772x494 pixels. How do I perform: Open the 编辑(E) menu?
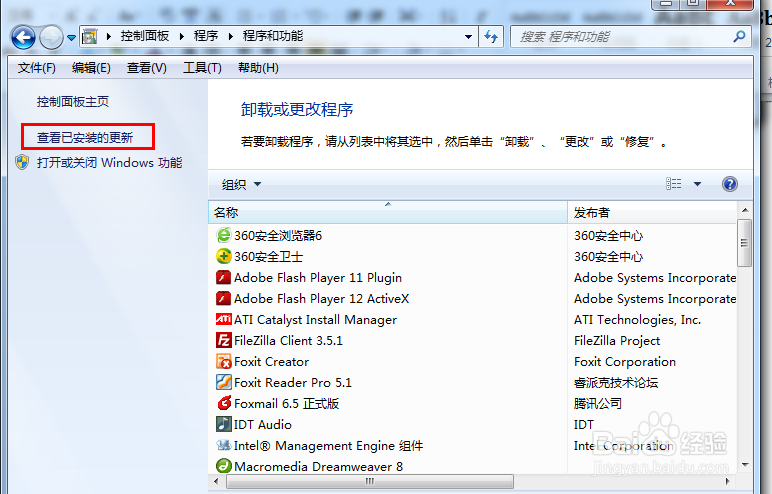pyautogui.click(x=91, y=68)
